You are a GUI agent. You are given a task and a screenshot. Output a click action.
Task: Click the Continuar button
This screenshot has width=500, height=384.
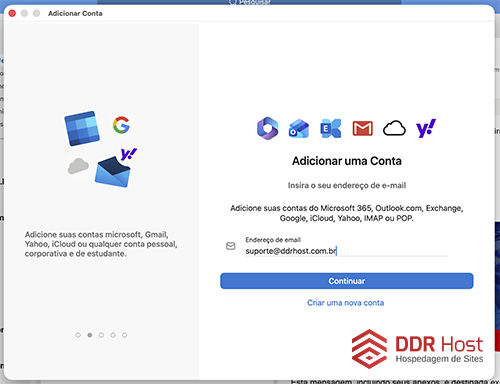pos(347,281)
